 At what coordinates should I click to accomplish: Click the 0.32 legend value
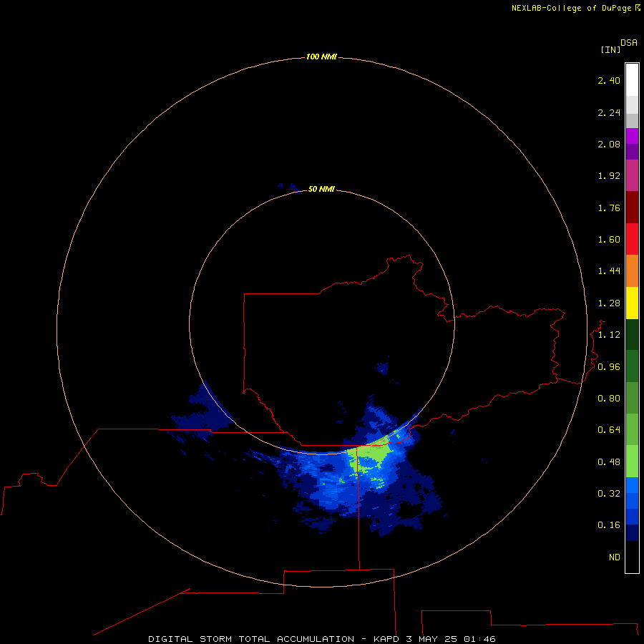pyautogui.click(x=609, y=493)
